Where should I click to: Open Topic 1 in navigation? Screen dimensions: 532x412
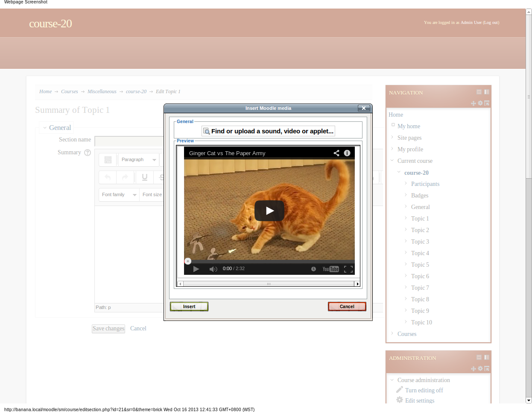click(420, 218)
